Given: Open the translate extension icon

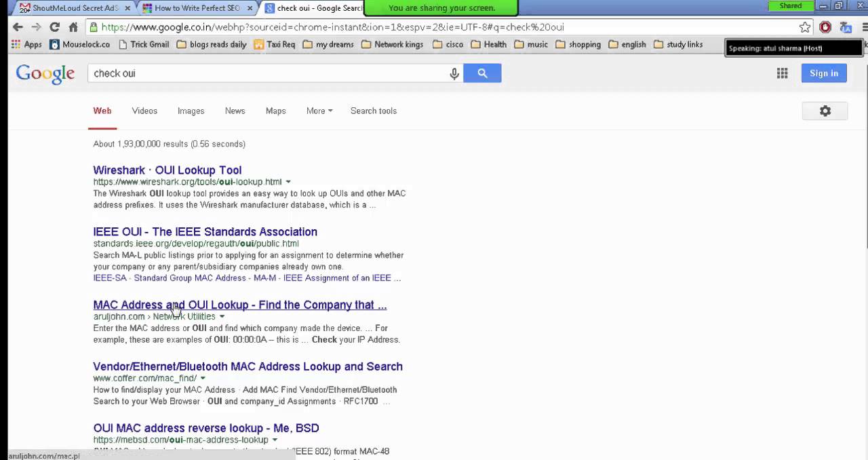Looking at the screenshot, I should (x=846, y=27).
